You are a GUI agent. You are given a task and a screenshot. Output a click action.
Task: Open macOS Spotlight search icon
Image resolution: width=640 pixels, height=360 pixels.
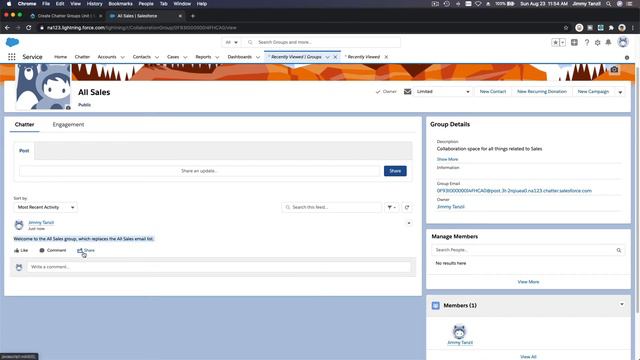pos(609,4)
